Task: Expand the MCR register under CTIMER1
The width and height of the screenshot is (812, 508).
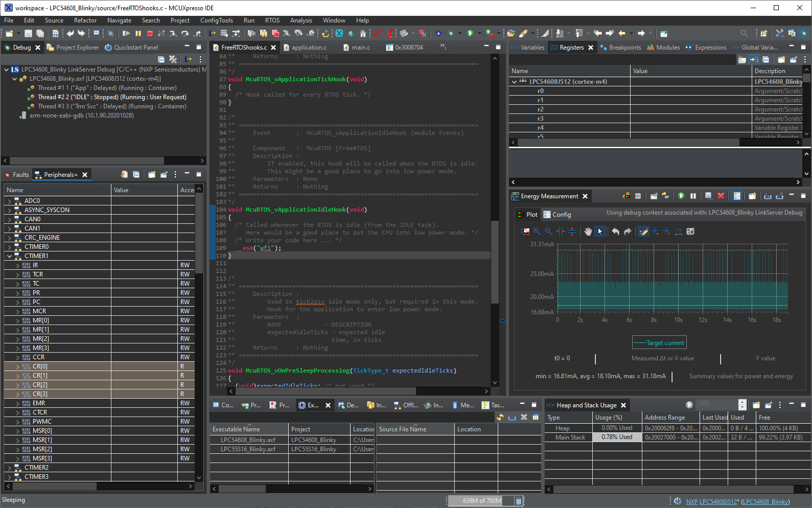Action: click(17, 311)
